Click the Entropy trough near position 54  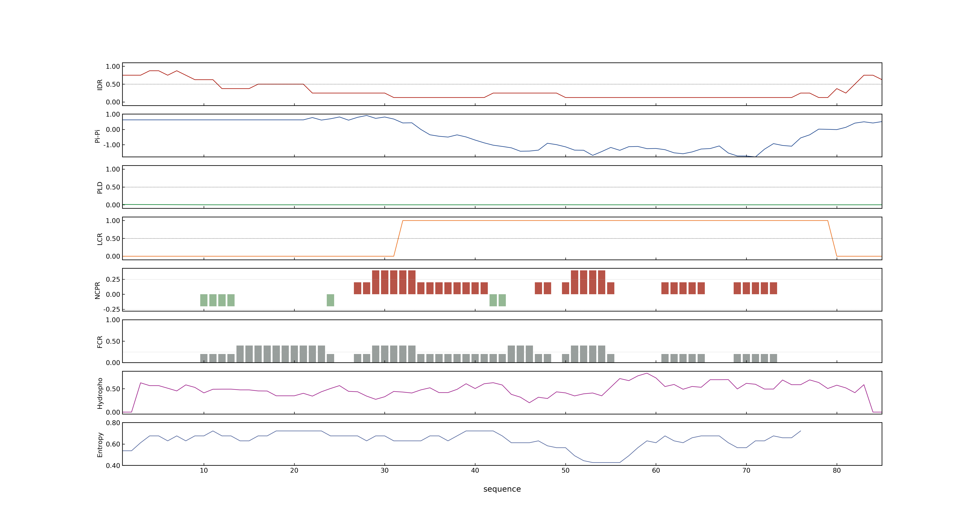click(x=606, y=462)
